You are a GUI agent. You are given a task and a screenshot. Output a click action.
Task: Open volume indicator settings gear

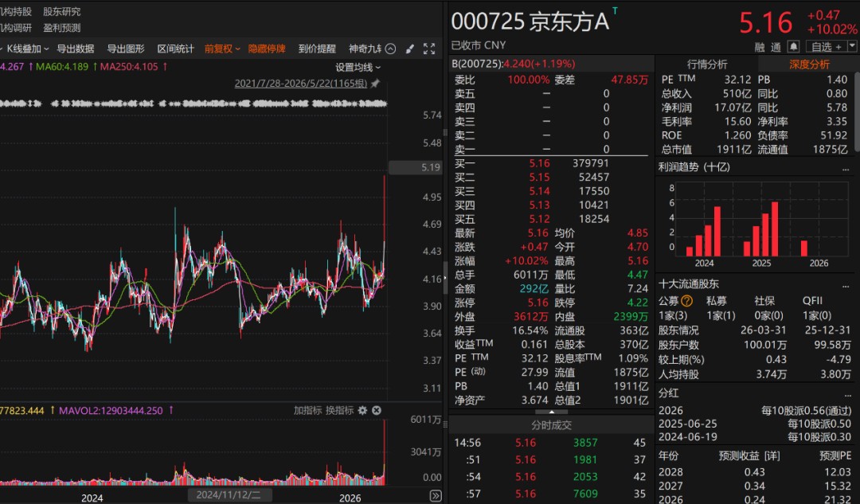(x=362, y=410)
